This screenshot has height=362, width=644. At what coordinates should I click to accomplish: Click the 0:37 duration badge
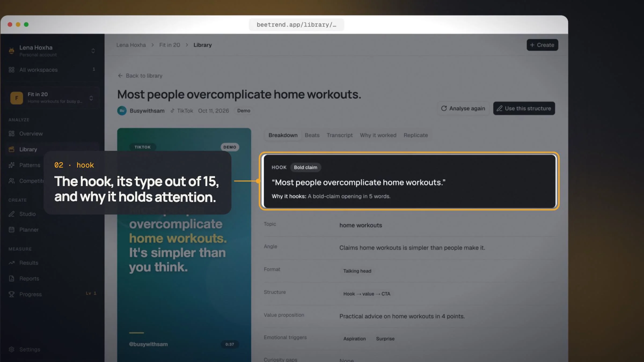point(230,344)
